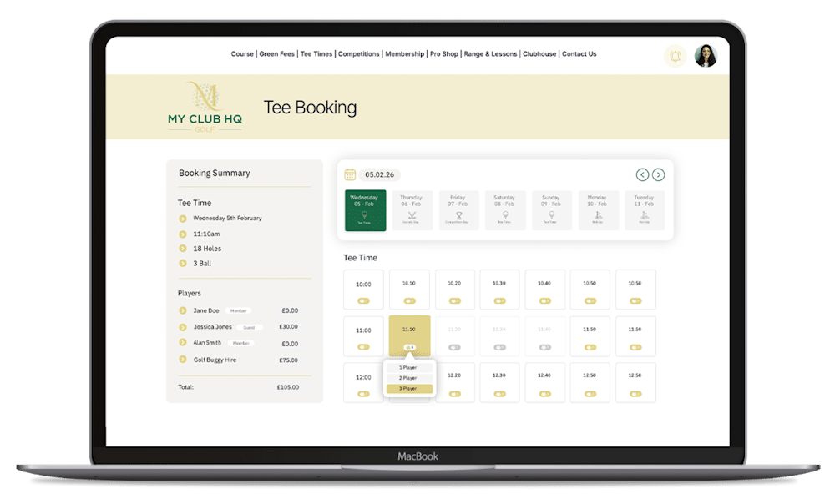Click the 05.02.26 date field
Image resolution: width=835 pixels, height=504 pixels.
click(x=380, y=175)
